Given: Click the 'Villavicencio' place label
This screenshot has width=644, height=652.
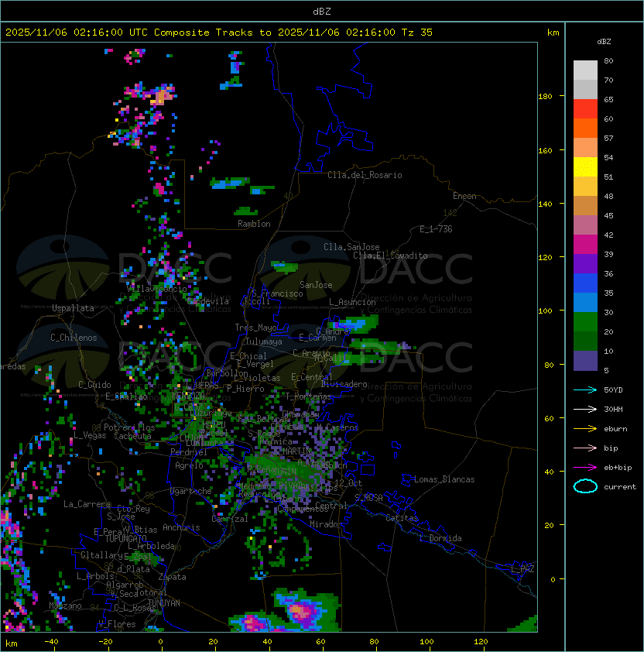Looking at the screenshot, I should point(156,289).
